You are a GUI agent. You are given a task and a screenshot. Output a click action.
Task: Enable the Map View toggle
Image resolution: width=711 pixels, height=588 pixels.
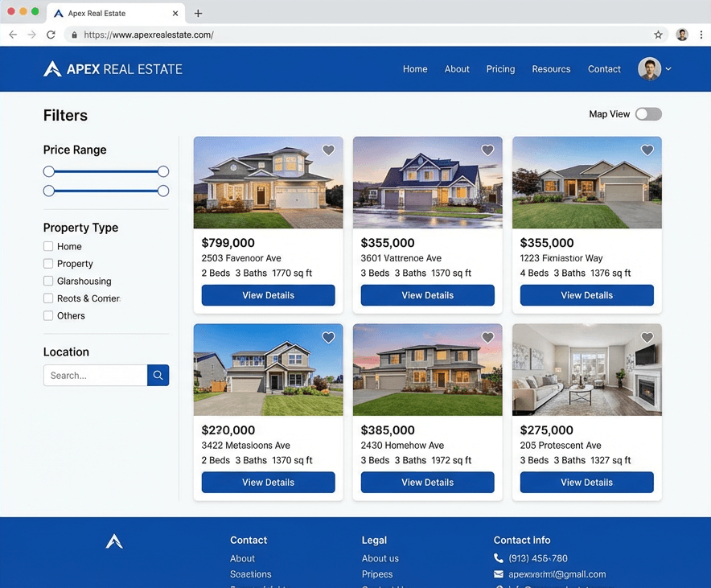pos(648,113)
